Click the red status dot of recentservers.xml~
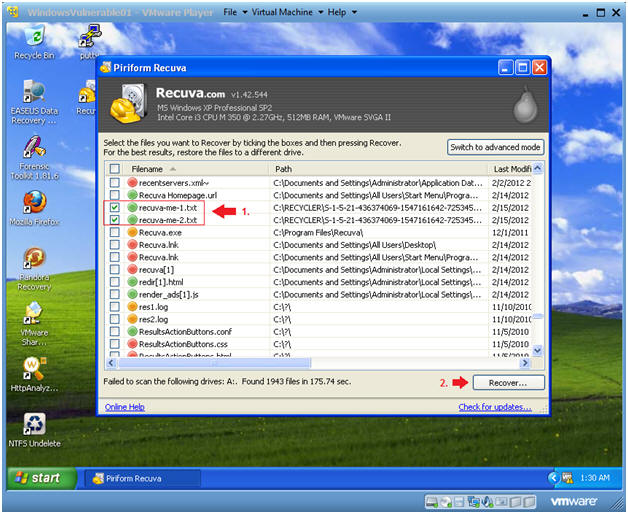The image size is (628, 514). (132, 183)
